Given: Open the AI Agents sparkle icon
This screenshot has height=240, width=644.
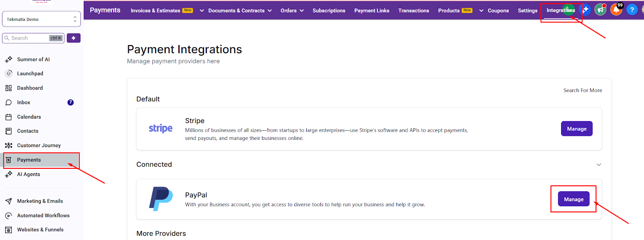Looking at the screenshot, I should [x=8, y=174].
